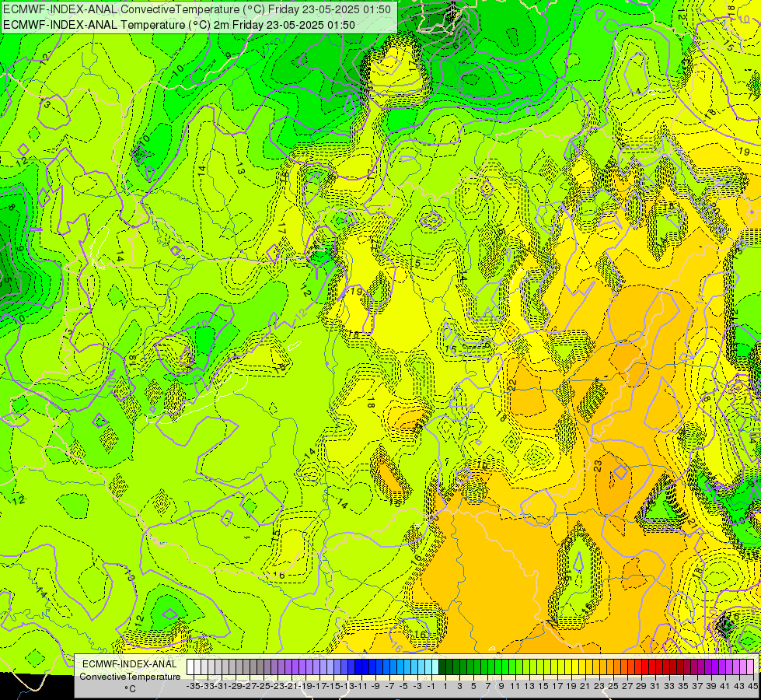Click the -35 legend scale value
The height and width of the screenshot is (700, 761).
click(193, 686)
